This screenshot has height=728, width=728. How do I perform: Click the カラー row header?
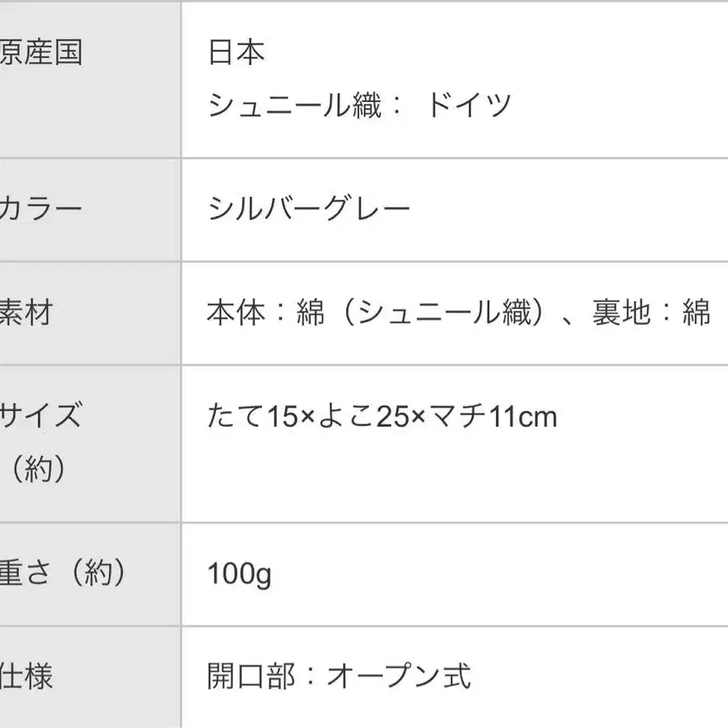40,210
